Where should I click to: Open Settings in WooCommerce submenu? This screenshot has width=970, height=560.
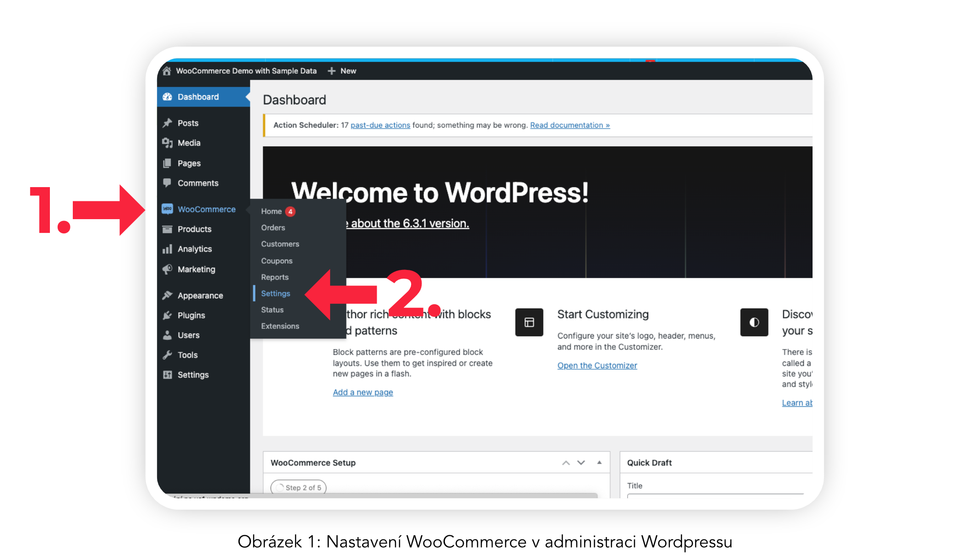coord(276,293)
